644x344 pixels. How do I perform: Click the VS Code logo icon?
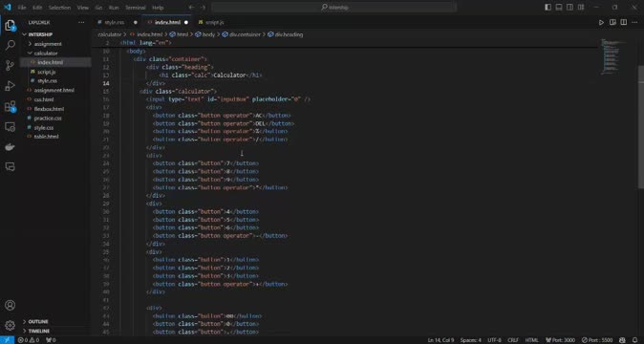[x=8, y=7]
